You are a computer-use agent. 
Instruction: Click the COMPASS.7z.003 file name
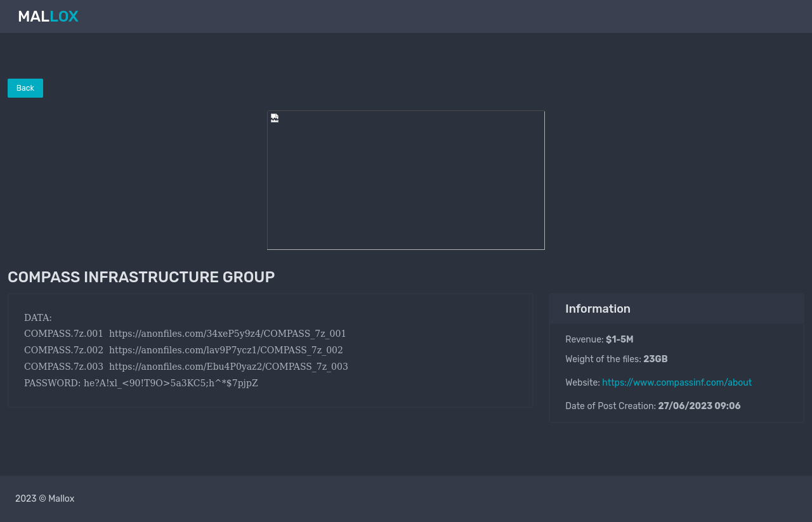[x=63, y=367]
